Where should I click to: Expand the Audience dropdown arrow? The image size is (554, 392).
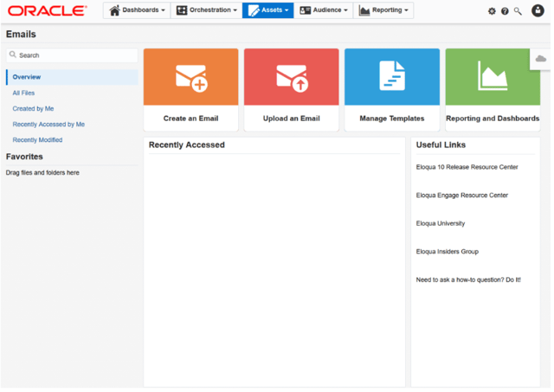tap(345, 10)
